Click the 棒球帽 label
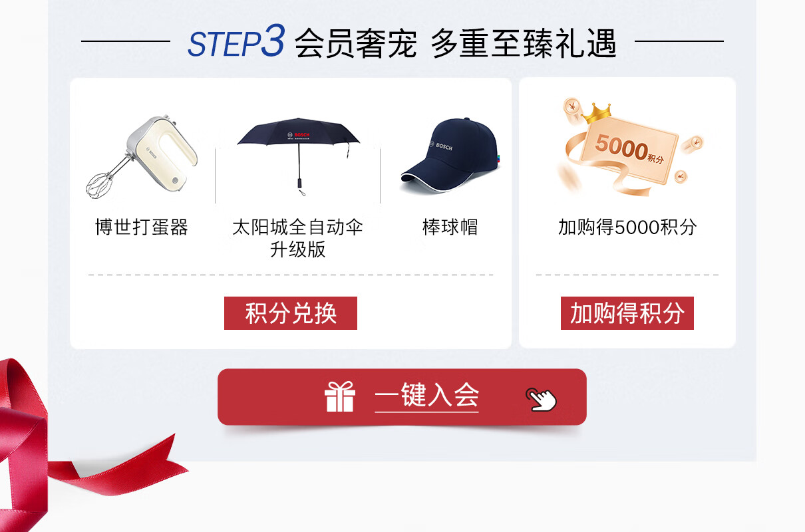 click(x=450, y=227)
